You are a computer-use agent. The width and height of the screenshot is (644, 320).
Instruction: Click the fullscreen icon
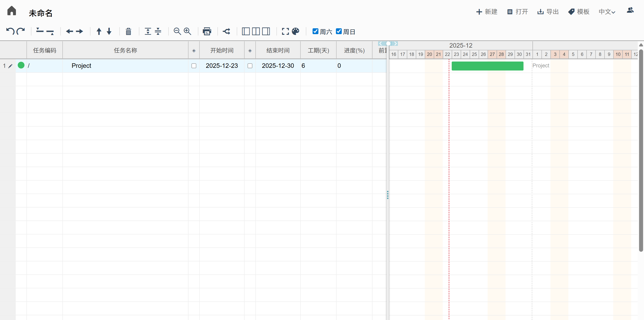click(x=285, y=31)
